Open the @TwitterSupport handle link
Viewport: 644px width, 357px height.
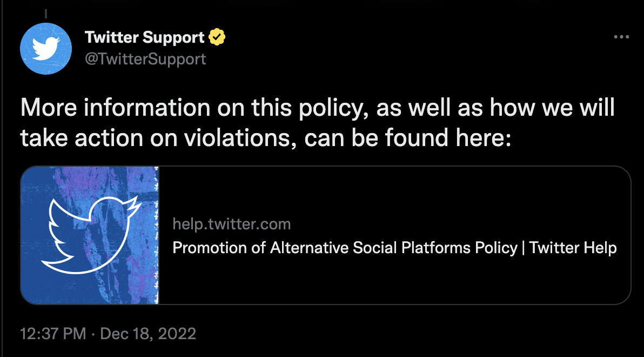(145, 58)
